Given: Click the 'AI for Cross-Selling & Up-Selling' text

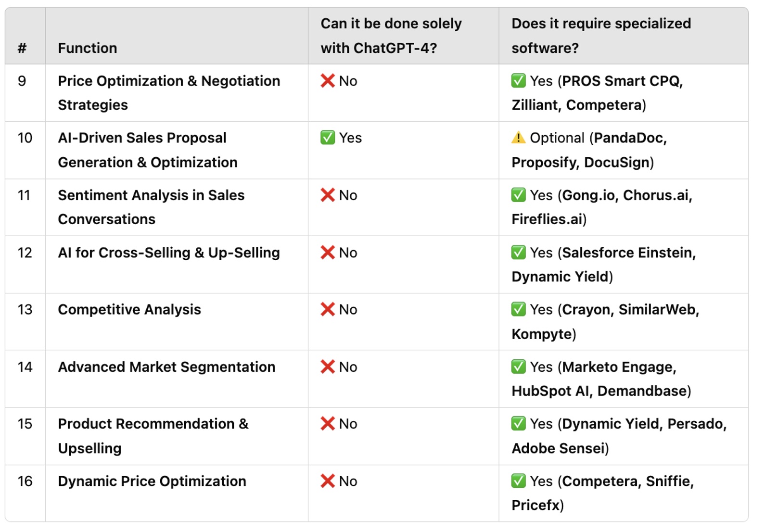Looking at the screenshot, I should (168, 253).
